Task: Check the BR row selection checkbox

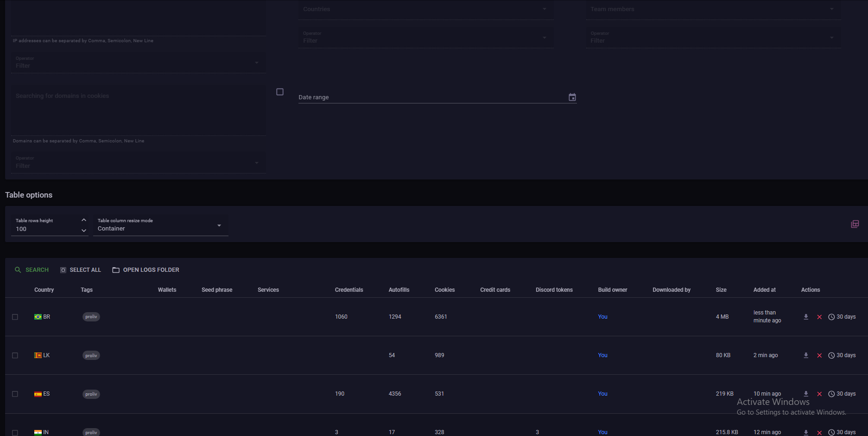Action: coord(15,317)
